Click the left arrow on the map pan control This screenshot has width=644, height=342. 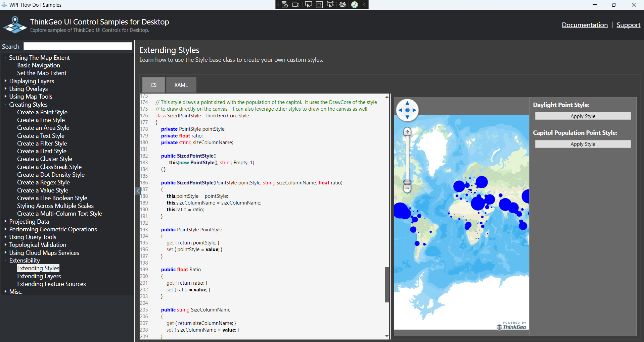click(x=400, y=110)
